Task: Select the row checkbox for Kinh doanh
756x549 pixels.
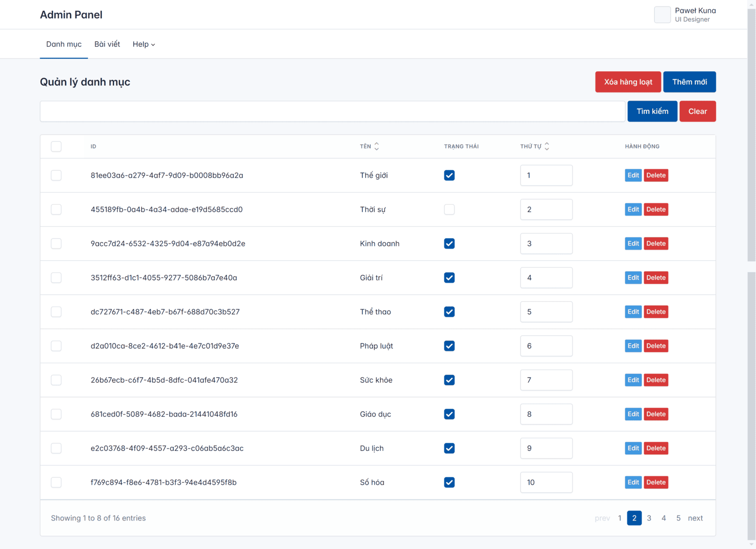Action: (56, 243)
